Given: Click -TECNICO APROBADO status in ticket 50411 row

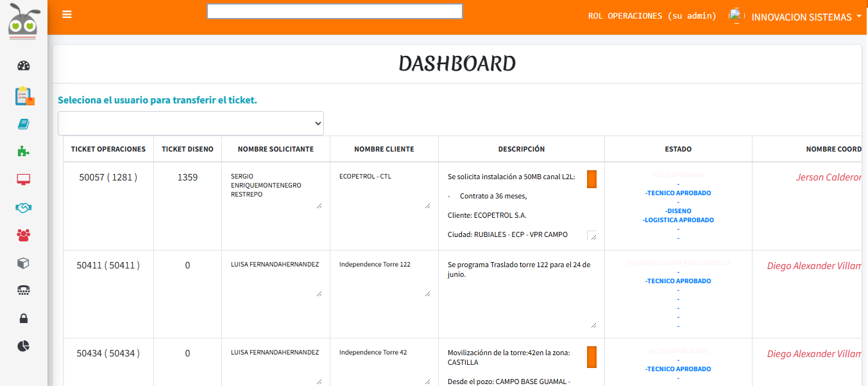Looking at the screenshot, I should (678, 281).
